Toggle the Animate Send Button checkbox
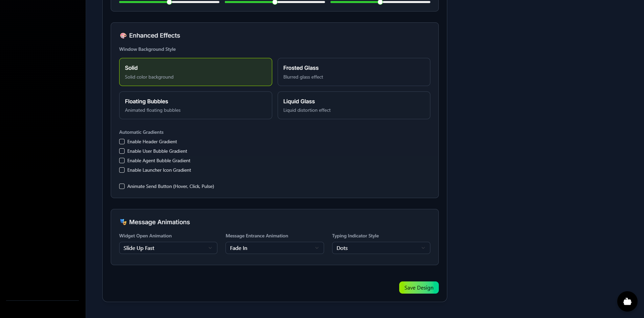 122,186
